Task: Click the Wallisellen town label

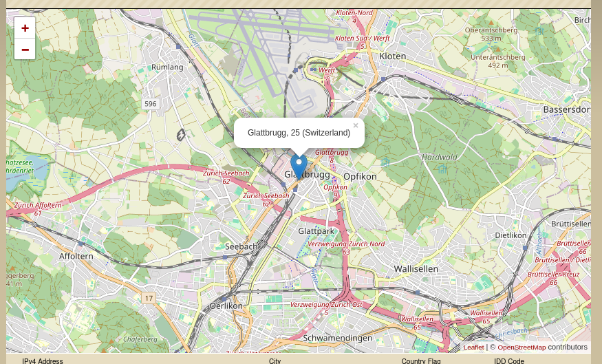Action: pos(416,269)
